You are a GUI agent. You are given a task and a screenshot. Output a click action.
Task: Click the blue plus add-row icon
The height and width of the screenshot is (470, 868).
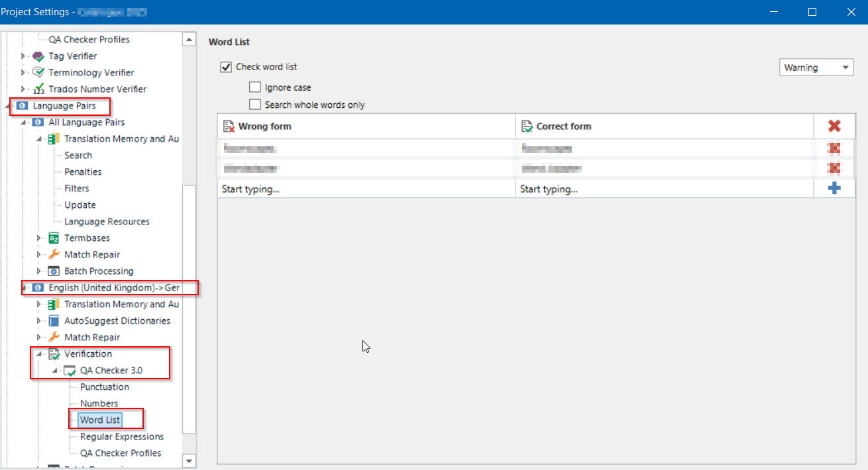coord(834,189)
